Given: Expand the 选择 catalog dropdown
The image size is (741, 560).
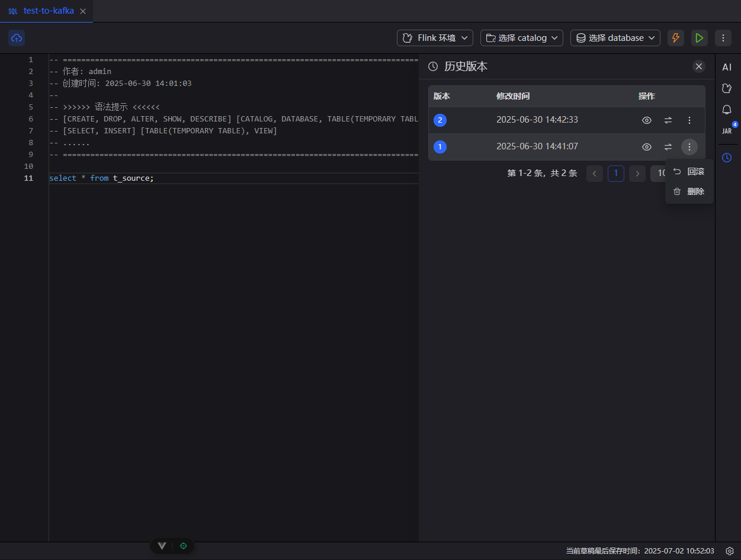Looking at the screenshot, I should pos(522,38).
